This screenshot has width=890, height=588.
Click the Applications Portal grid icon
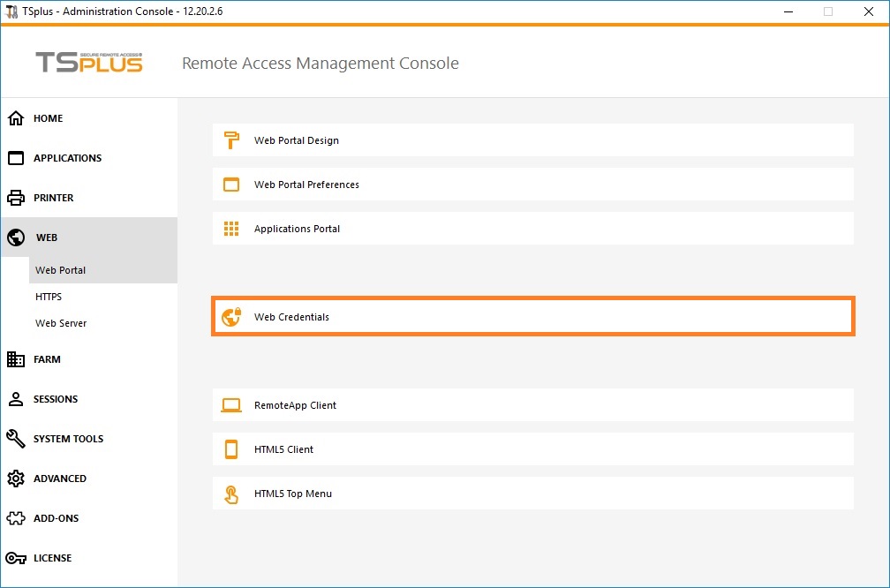231,229
